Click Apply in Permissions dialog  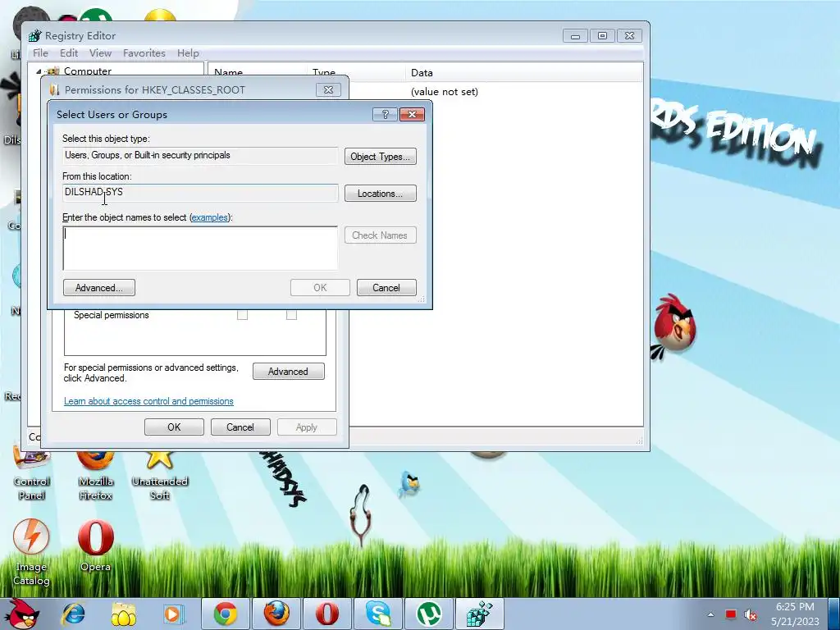(307, 427)
